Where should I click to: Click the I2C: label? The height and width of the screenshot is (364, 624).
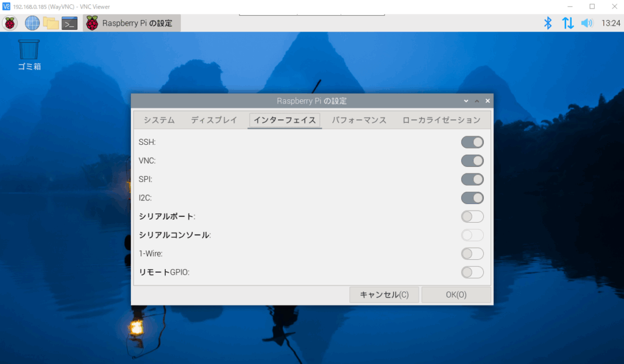pyautogui.click(x=145, y=198)
